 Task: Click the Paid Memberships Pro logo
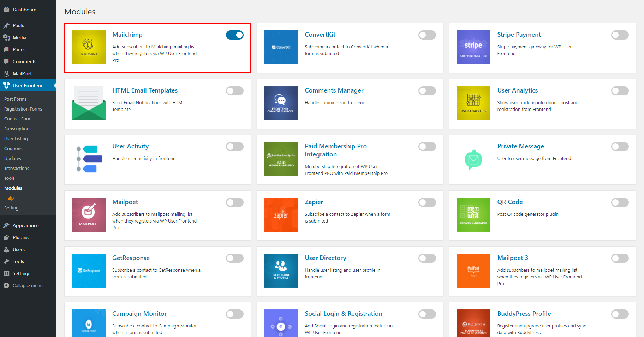coord(281,159)
